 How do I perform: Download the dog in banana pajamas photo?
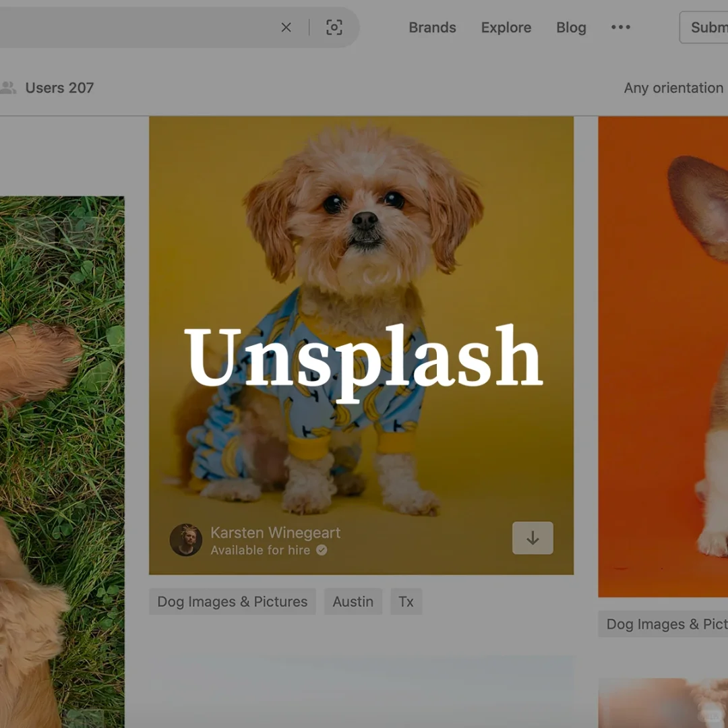coord(533,538)
